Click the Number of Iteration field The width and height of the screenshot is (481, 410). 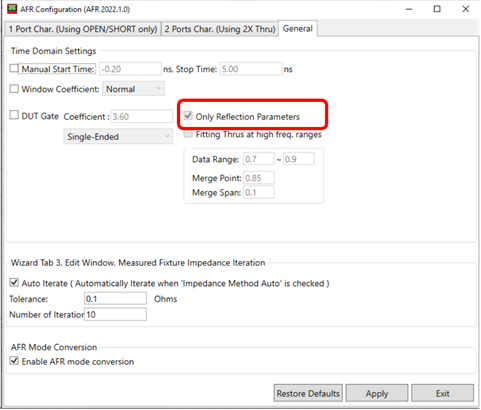tap(115, 314)
